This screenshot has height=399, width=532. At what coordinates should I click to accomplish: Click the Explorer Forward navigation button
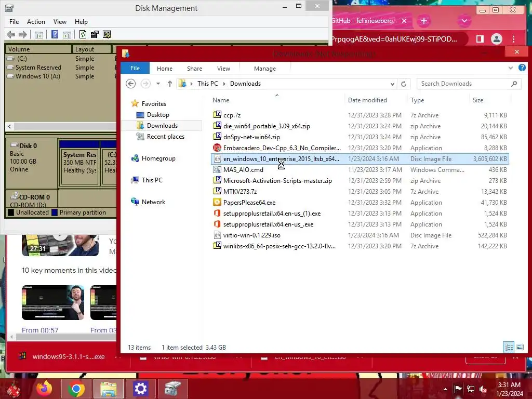[x=145, y=84]
